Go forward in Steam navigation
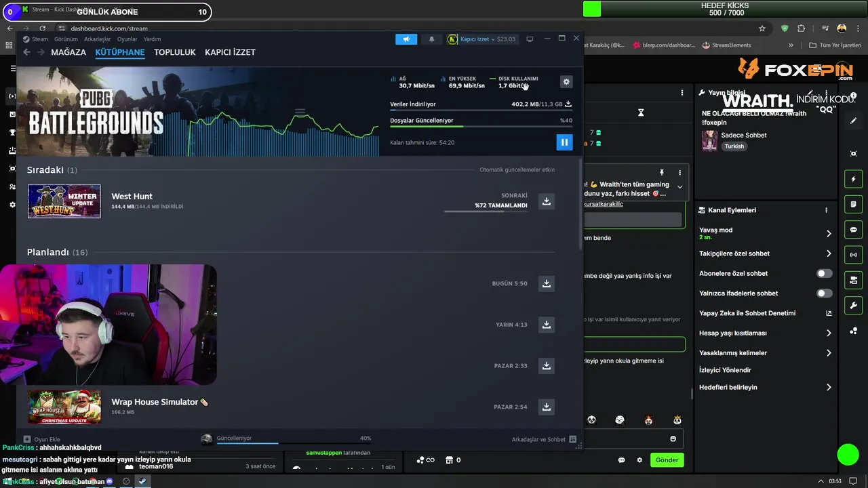 [x=41, y=52]
